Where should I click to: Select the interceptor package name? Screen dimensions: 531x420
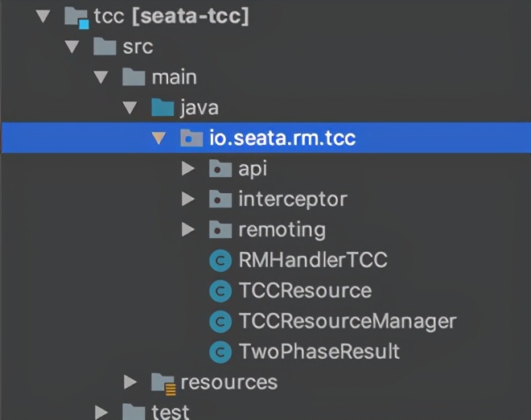[x=293, y=200]
